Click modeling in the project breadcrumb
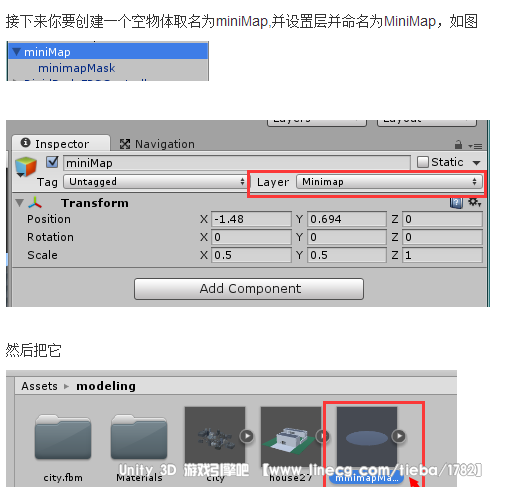 (x=106, y=386)
